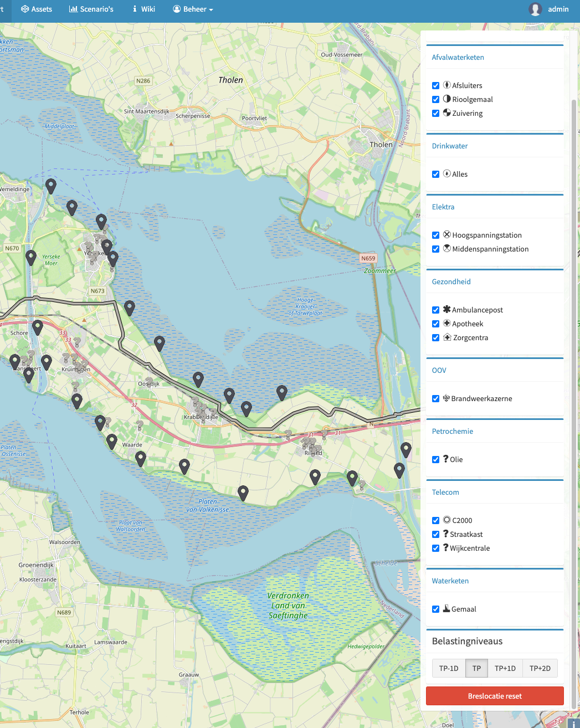580x728 pixels.
Task: Collapse the Afvalwaterketen section header
Action: click(x=458, y=57)
